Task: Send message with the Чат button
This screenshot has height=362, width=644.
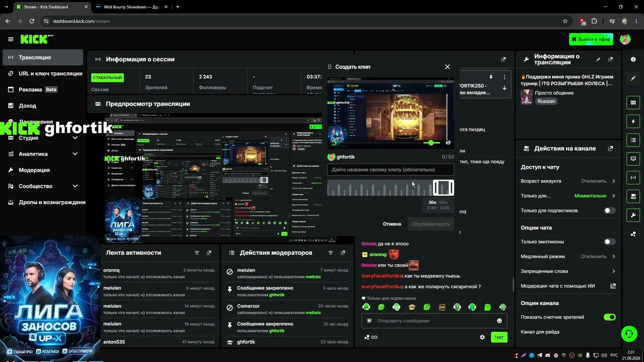Action: coord(499,337)
